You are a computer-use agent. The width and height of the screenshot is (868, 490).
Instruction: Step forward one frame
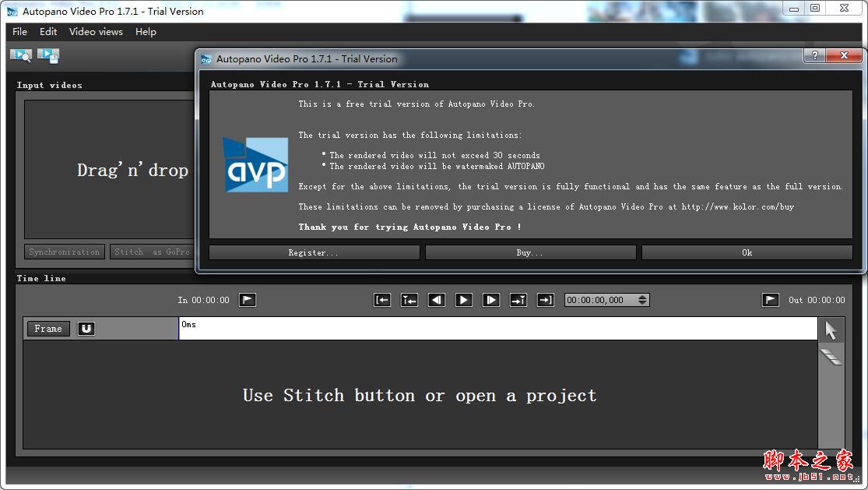click(x=491, y=300)
